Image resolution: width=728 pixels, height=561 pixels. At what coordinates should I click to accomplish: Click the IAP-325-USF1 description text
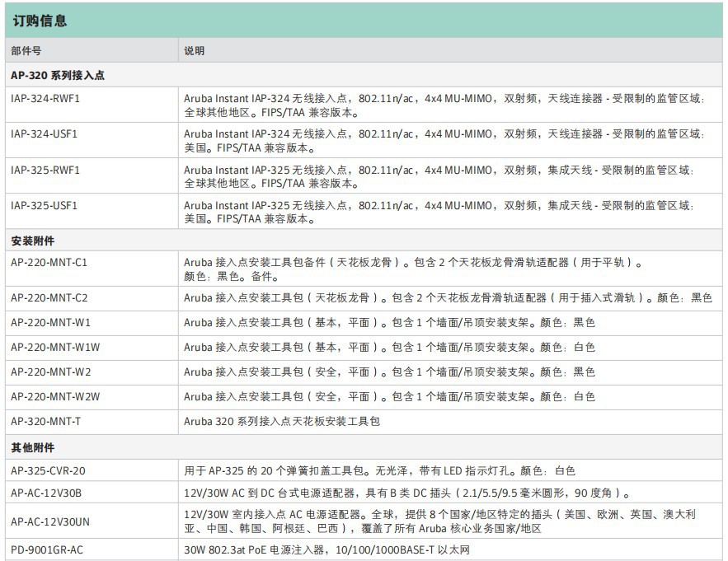click(439, 213)
